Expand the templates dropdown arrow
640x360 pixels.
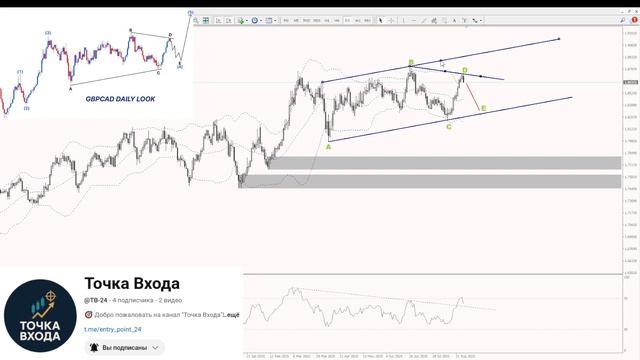(x=276, y=20)
